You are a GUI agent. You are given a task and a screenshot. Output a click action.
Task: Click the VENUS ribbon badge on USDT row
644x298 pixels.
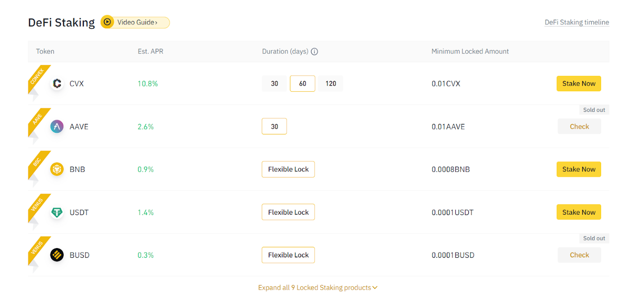(x=38, y=203)
